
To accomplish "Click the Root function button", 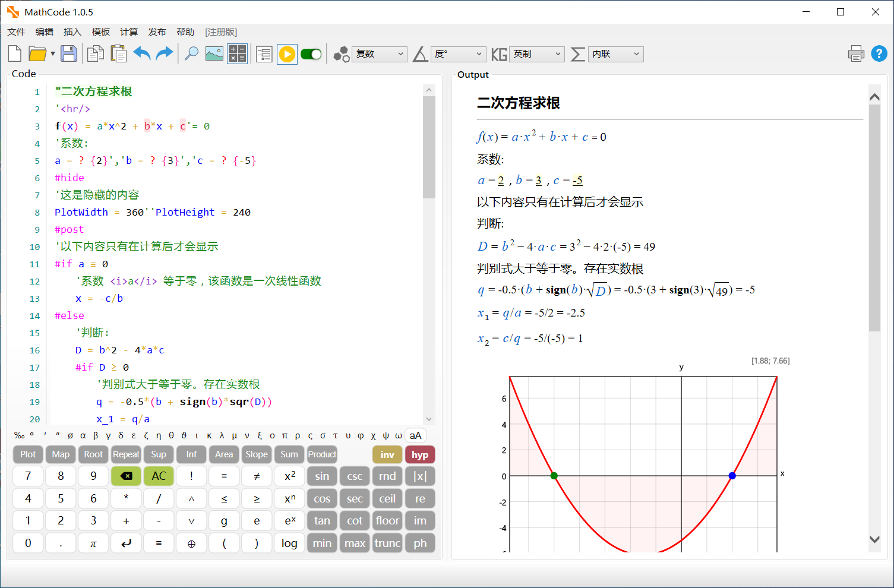I will 93,454.
